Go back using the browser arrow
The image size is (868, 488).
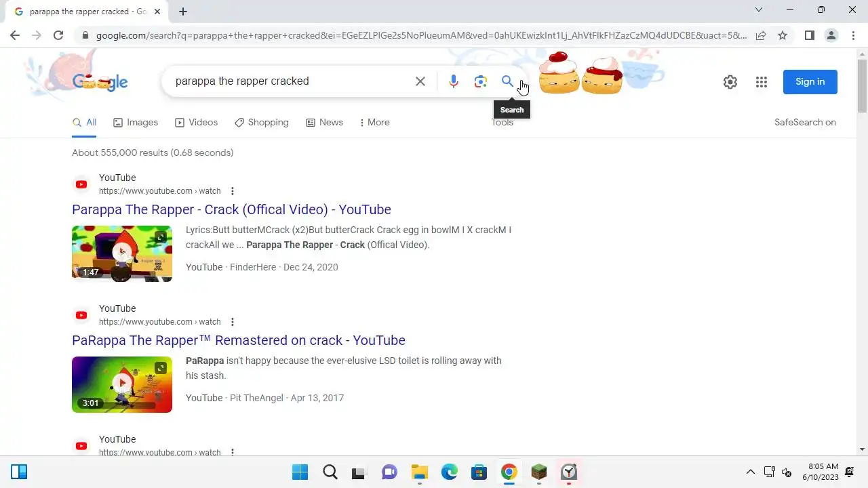[15, 35]
